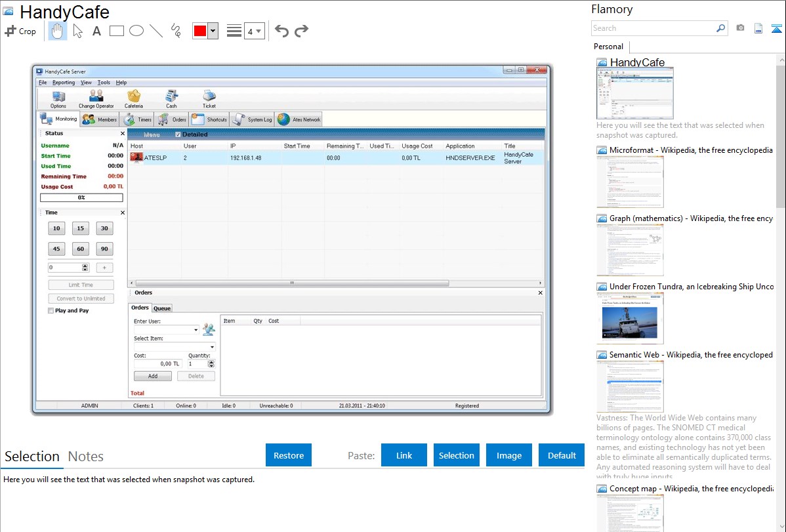This screenshot has height=532, width=786.
Task: Click the Cash toolbar icon
Action: click(171, 99)
